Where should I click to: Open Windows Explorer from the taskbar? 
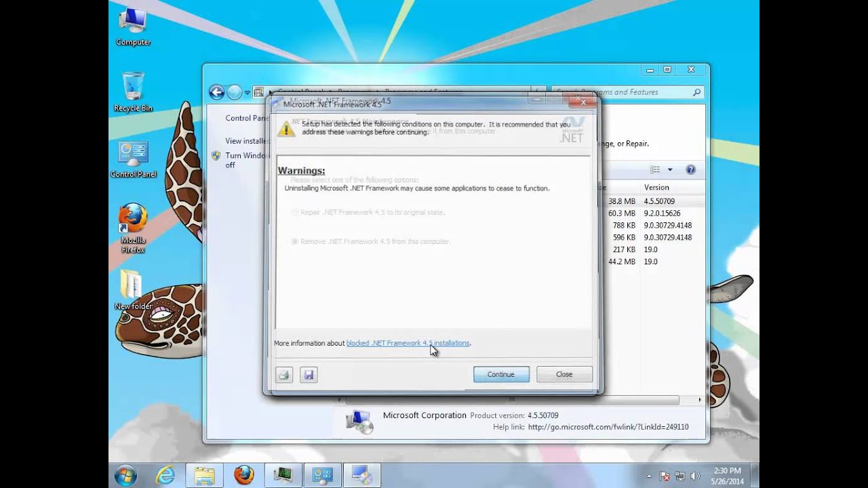[205, 475]
